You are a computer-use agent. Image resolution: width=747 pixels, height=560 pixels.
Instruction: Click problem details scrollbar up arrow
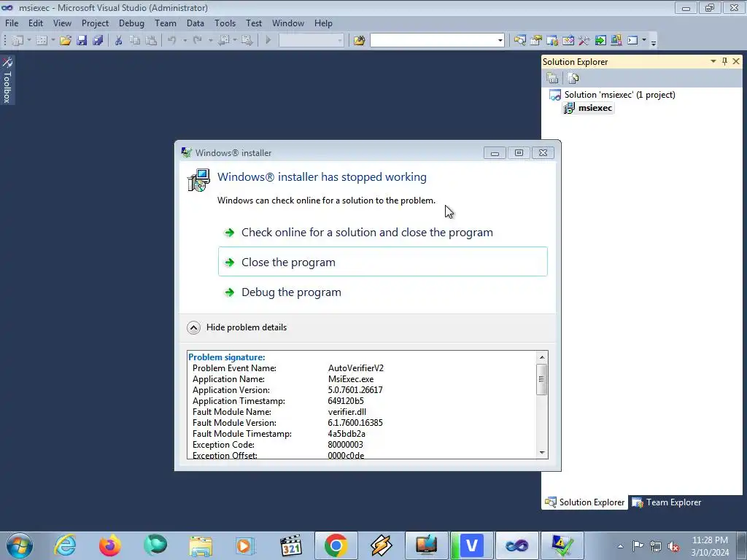542,357
